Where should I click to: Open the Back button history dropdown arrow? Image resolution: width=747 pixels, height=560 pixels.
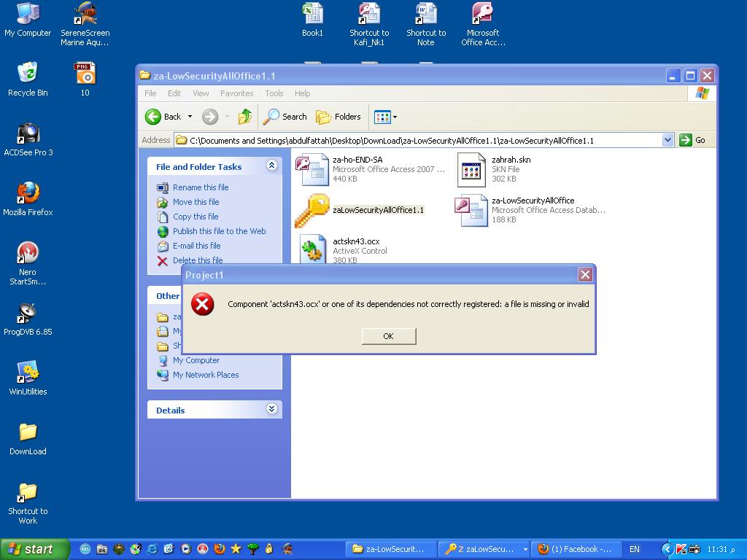[190, 117]
